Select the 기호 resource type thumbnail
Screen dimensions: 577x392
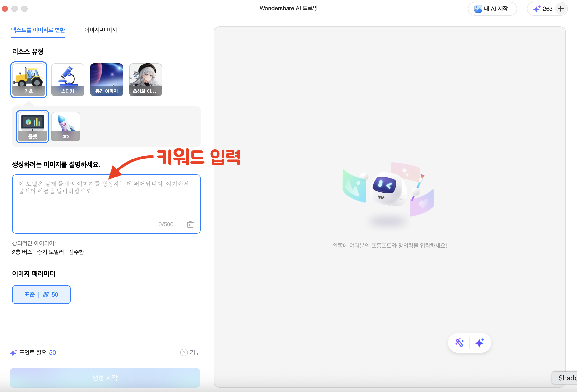click(x=28, y=80)
